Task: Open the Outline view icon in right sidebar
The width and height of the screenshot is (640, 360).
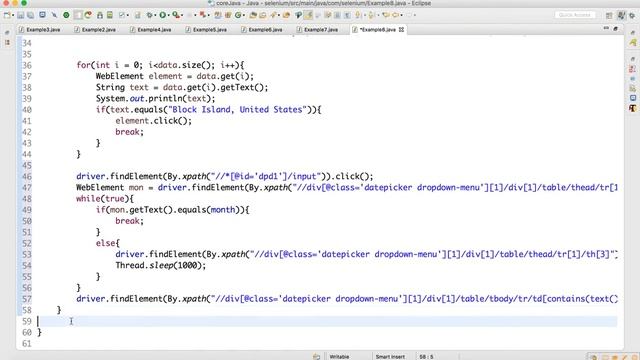Action: 633,69
